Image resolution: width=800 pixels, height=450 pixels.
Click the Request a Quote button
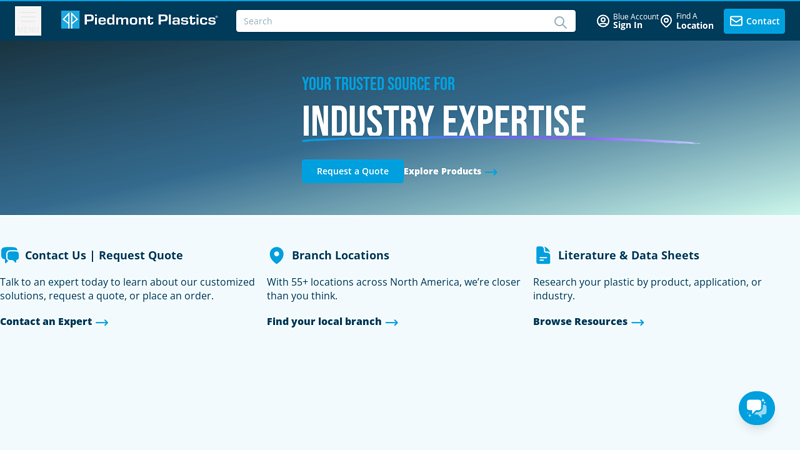coord(353,171)
